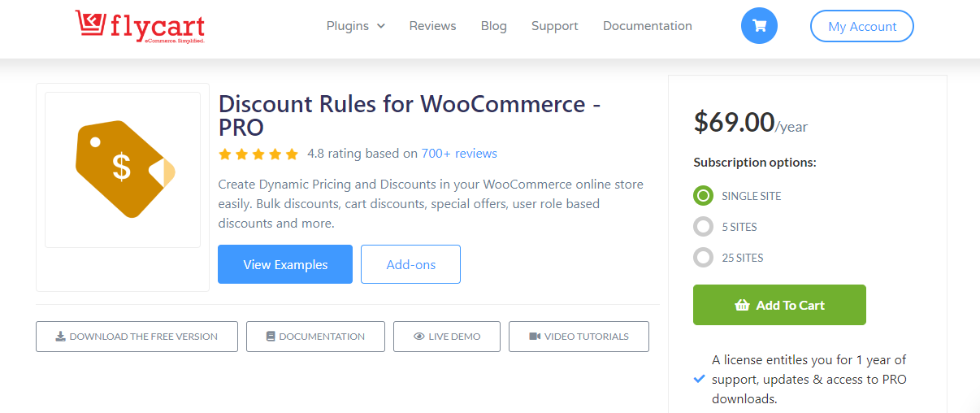Click the book icon beside Documentation button
This screenshot has width=980, height=413.
[271, 337]
